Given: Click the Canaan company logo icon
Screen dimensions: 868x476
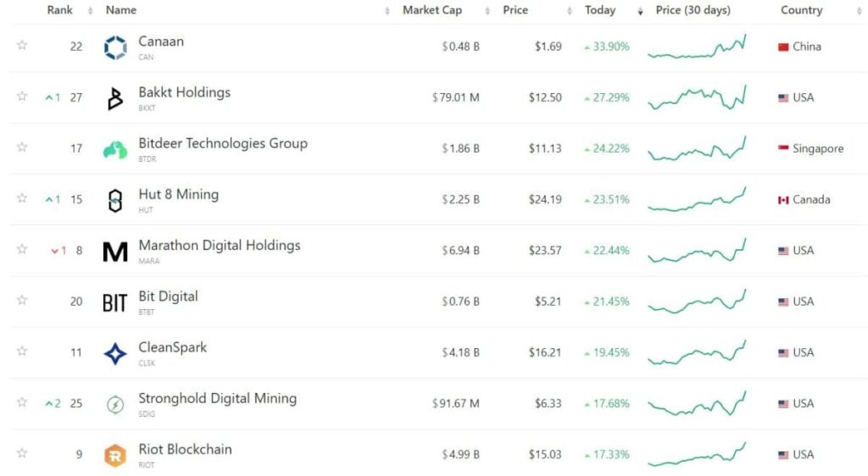Looking at the screenshot, I should (x=115, y=47).
